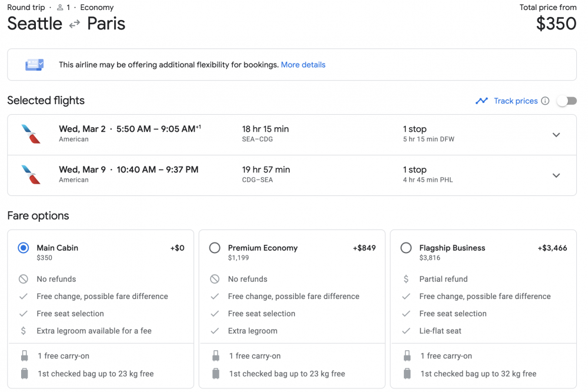Click the No refunds icon under Main Cabin
Image resolution: width=588 pixels, height=392 pixels.
pos(24,279)
